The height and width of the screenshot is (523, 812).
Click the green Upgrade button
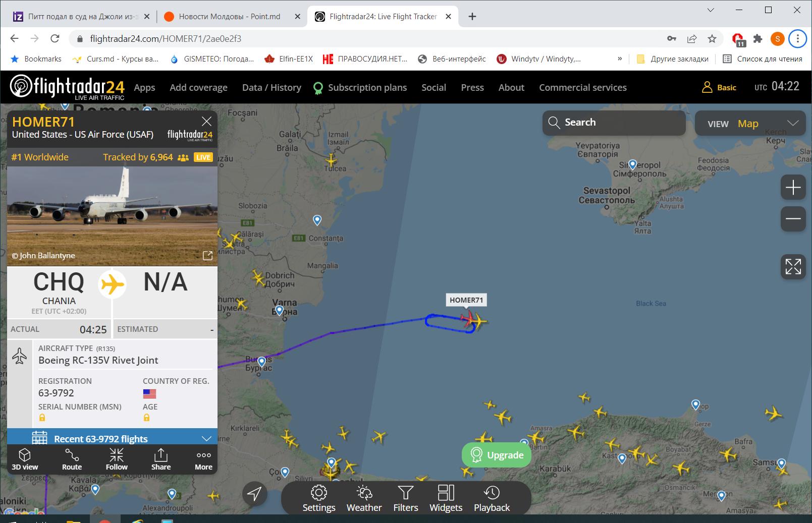click(x=497, y=455)
